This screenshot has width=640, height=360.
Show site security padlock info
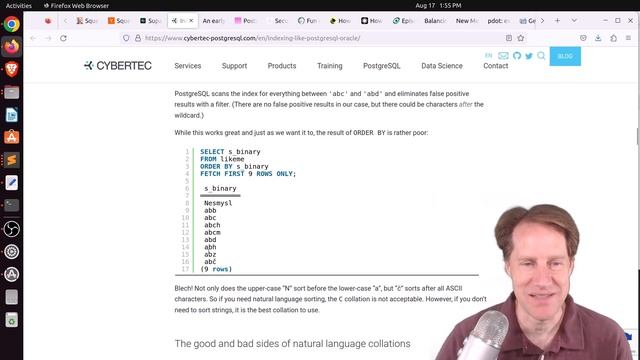pos(138,38)
